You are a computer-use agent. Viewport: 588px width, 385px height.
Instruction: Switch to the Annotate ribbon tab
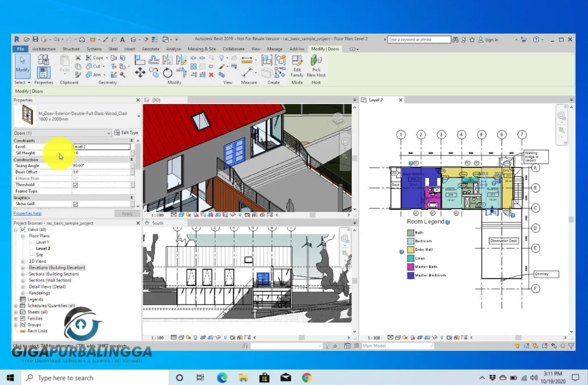(151, 49)
